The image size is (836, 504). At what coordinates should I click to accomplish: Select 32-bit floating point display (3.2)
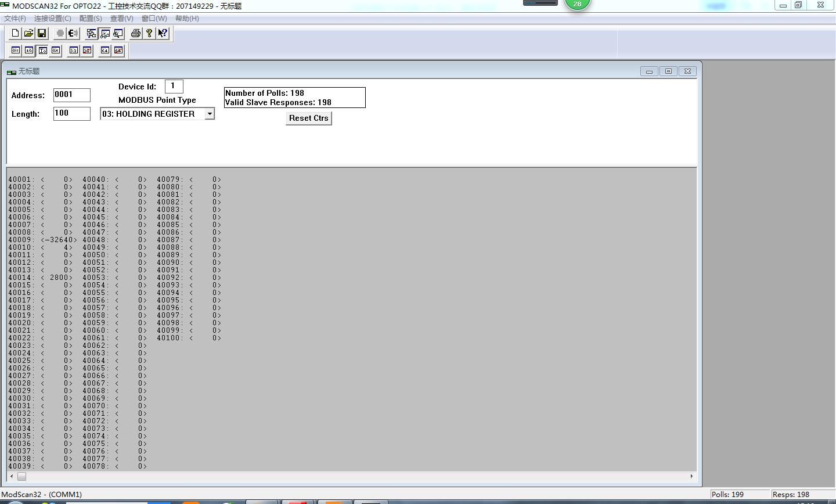tap(74, 51)
